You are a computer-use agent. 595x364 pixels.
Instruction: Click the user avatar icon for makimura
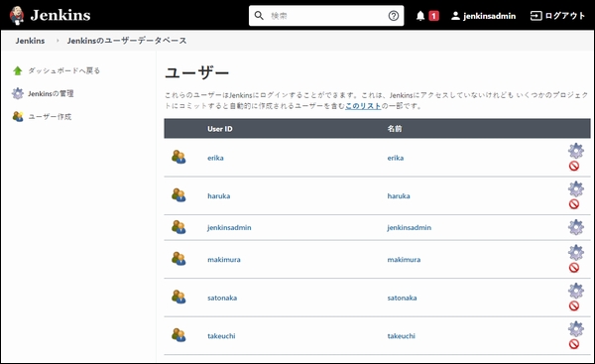click(x=178, y=259)
